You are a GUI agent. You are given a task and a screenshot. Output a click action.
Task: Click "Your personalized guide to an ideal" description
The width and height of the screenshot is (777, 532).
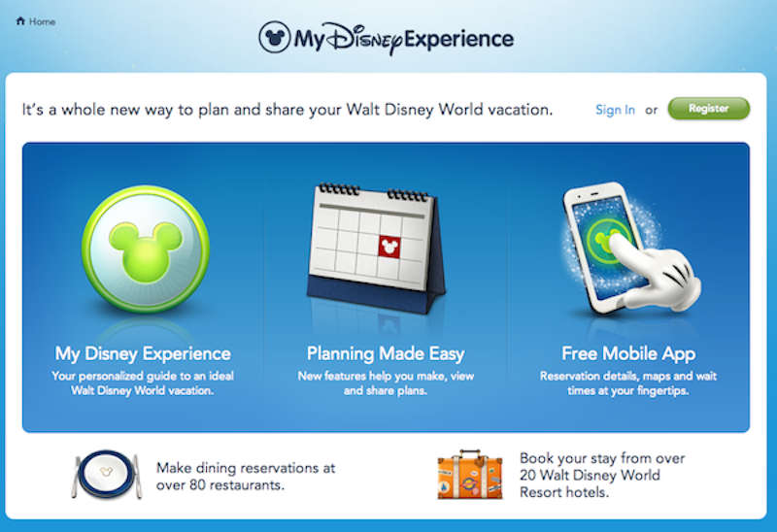143,376
